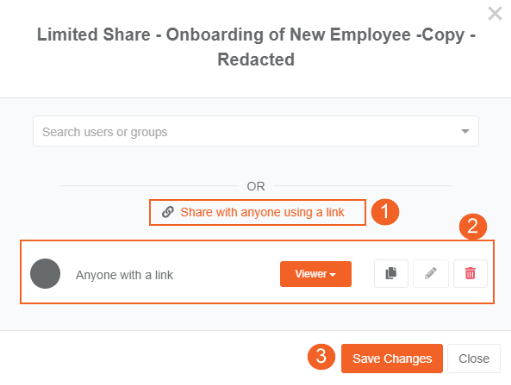Click the orange step 3 badge
The height and width of the screenshot is (385, 511).
click(321, 357)
